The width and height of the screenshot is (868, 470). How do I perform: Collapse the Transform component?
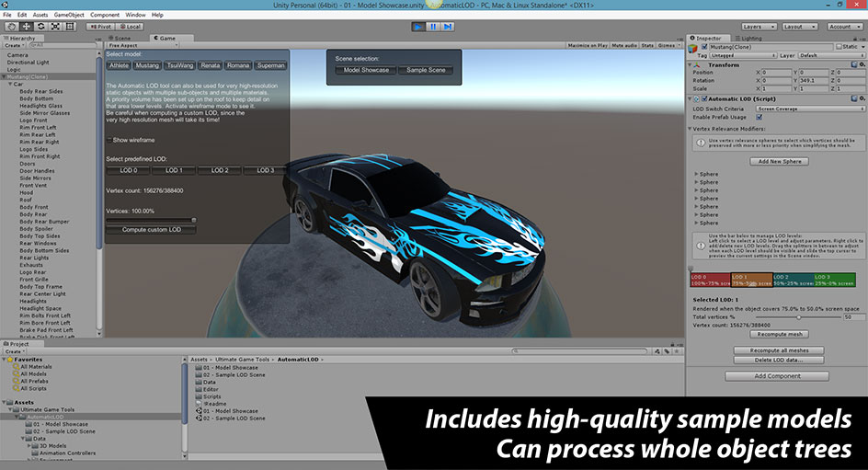coord(690,64)
